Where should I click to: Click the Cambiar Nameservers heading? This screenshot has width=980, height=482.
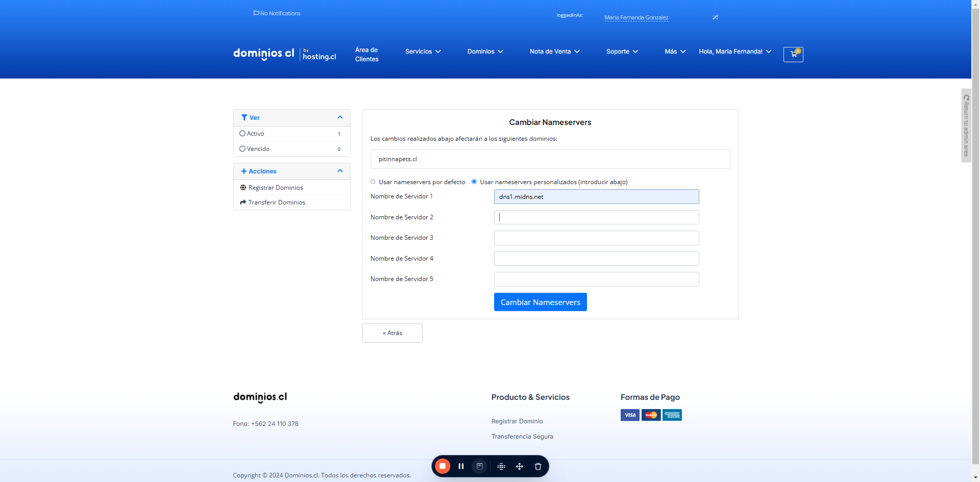tap(550, 122)
